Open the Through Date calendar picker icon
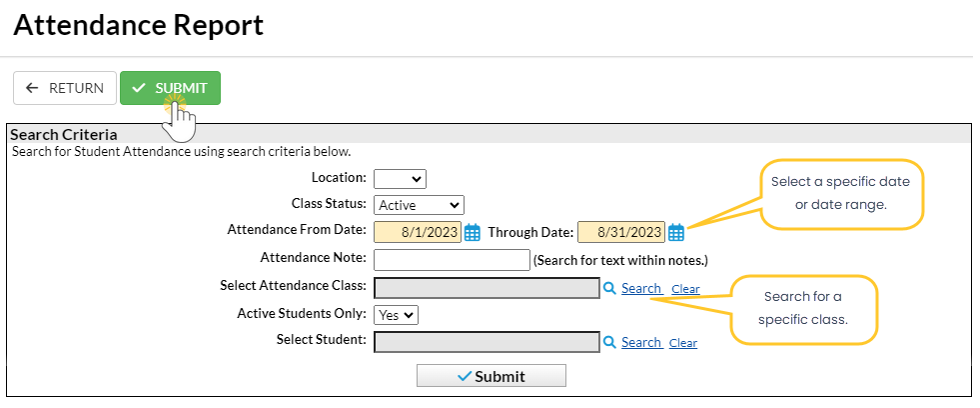The image size is (980, 408). click(x=676, y=232)
